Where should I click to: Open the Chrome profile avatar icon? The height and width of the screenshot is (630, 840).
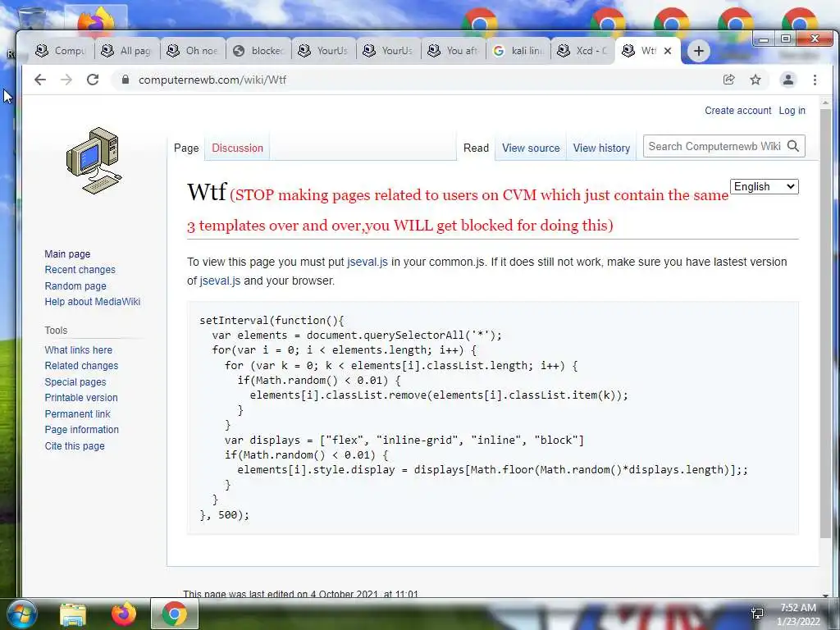pyautogui.click(x=788, y=80)
